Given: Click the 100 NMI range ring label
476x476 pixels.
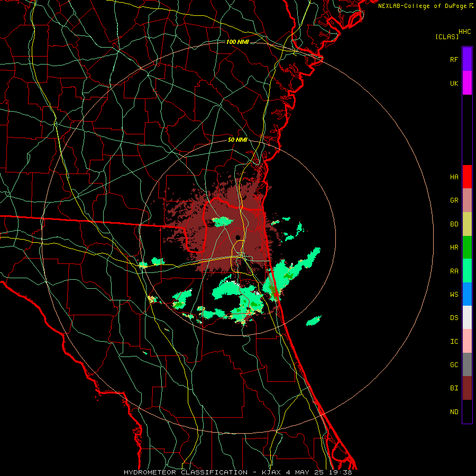Looking at the screenshot, I should [x=237, y=42].
